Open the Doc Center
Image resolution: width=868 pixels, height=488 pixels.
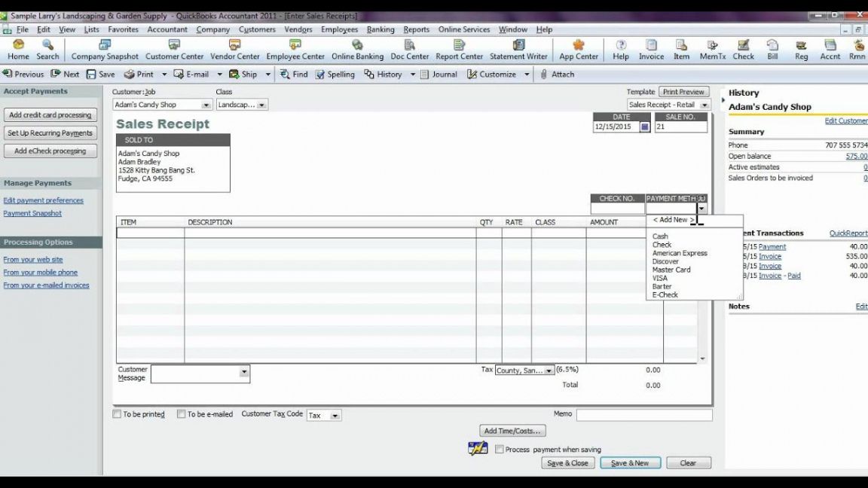click(410, 49)
